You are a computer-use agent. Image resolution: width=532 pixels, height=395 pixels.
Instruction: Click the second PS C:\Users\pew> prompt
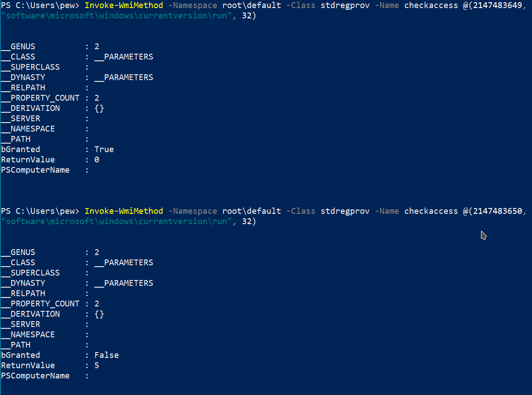coord(40,211)
